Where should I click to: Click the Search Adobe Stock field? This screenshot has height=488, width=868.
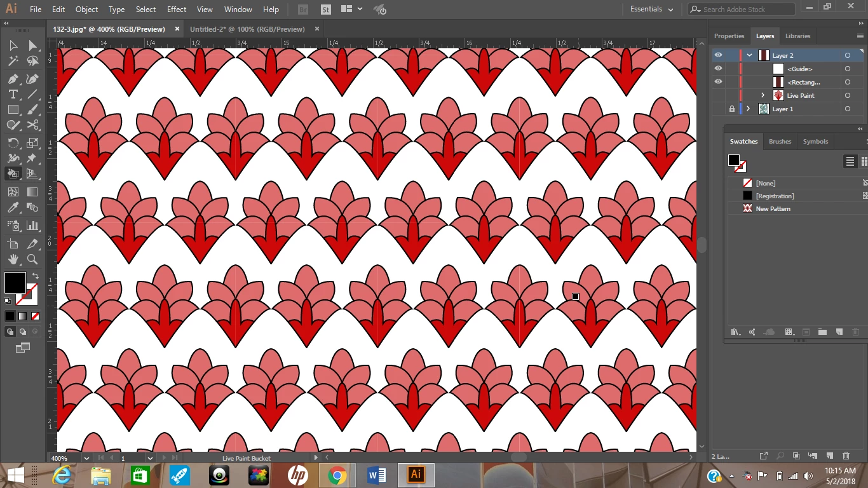click(x=742, y=9)
